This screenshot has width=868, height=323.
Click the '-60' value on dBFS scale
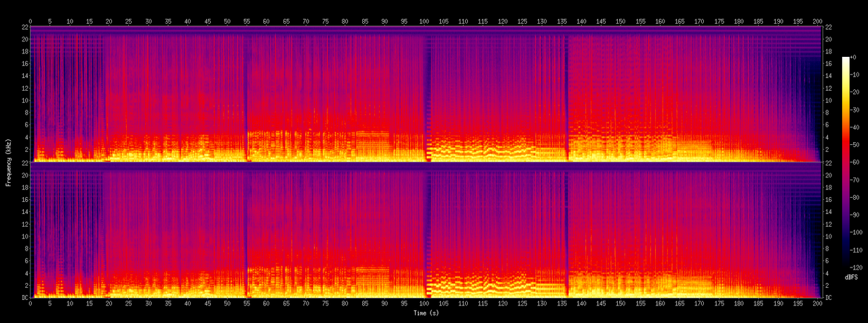point(854,163)
